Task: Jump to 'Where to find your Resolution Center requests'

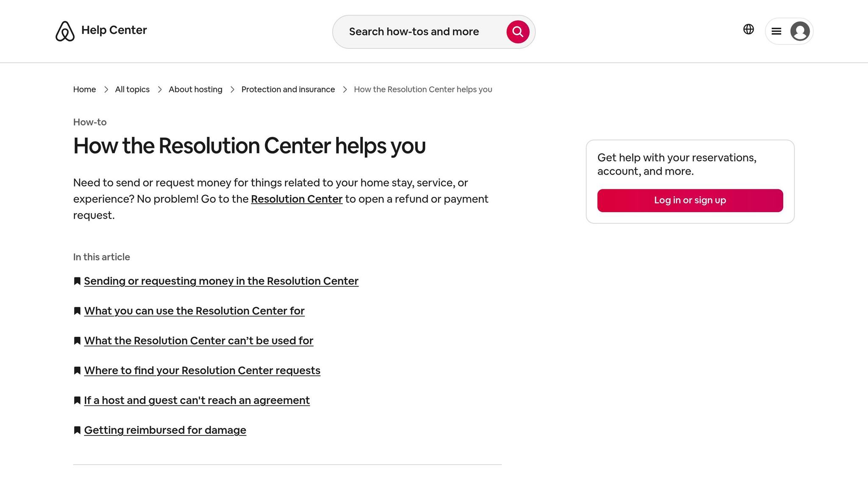Action: click(202, 370)
